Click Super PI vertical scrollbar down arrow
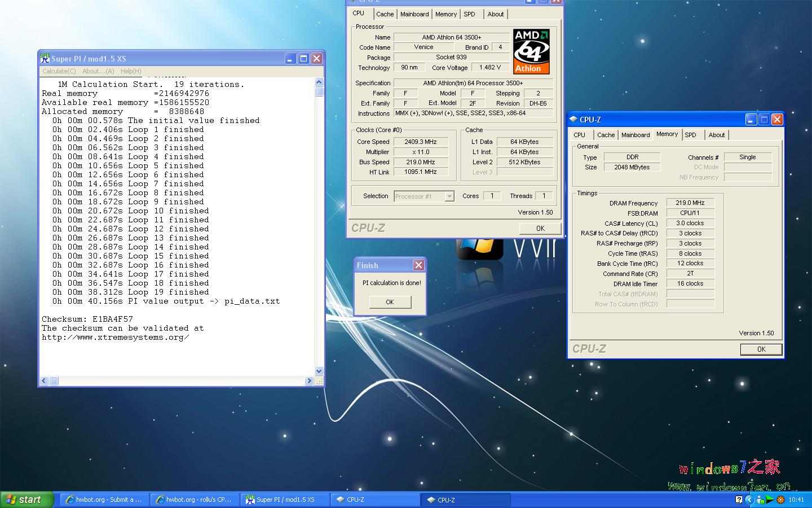This screenshot has height=508, width=812. click(x=319, y=371)
